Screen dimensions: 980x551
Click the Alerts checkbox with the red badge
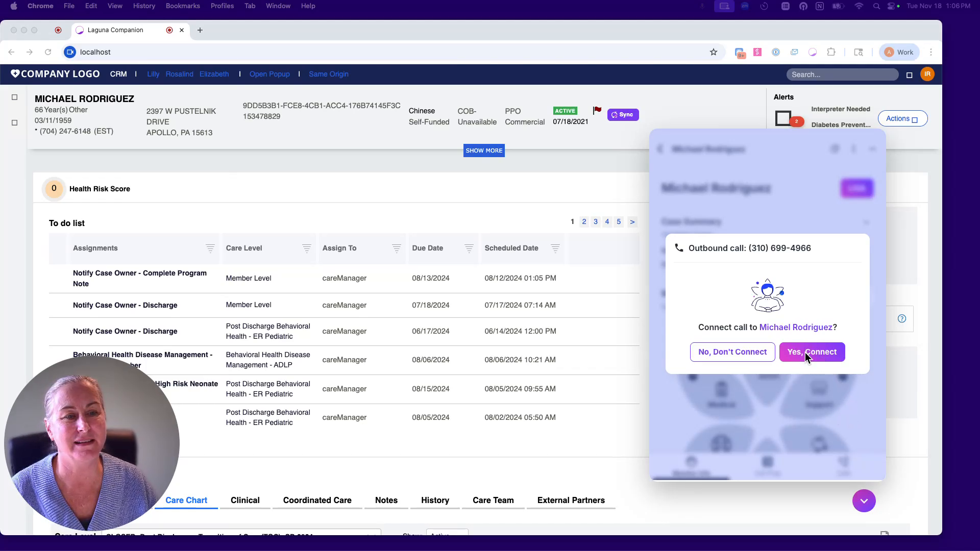tap(784, 118)
